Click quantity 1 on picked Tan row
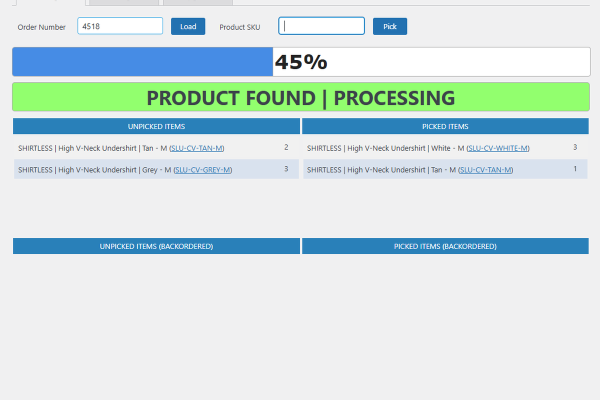Viewport: 600px width, 400px height. pos(575,169)
